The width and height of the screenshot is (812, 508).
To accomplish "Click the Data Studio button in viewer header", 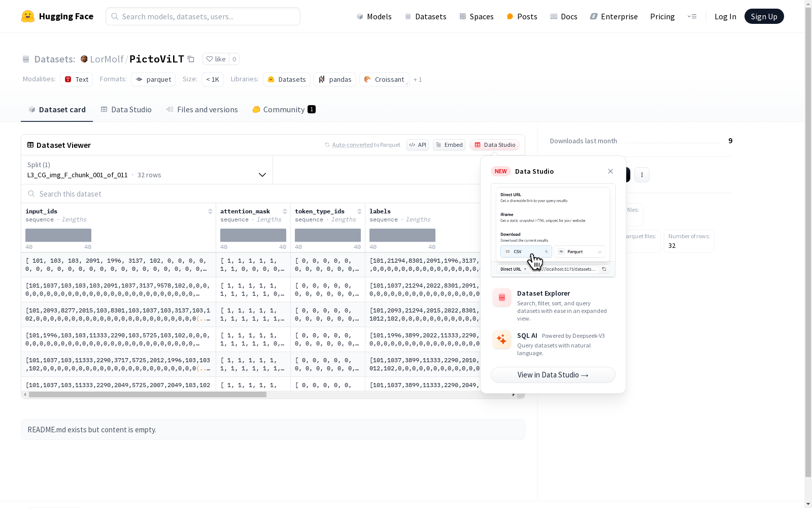I will pos(495,145).
